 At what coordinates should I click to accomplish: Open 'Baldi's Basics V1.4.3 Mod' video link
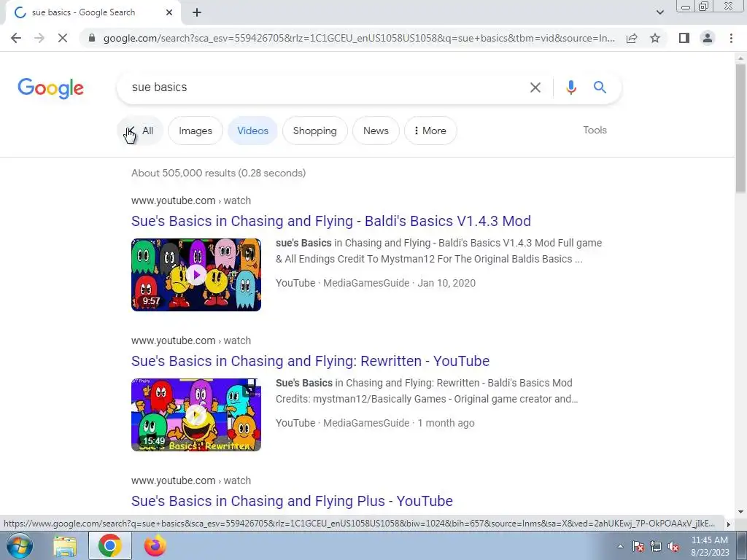331,221
